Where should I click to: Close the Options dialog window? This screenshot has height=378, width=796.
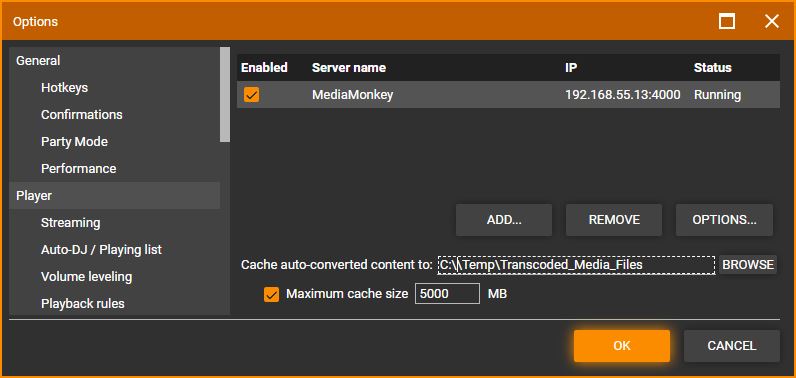772,21
